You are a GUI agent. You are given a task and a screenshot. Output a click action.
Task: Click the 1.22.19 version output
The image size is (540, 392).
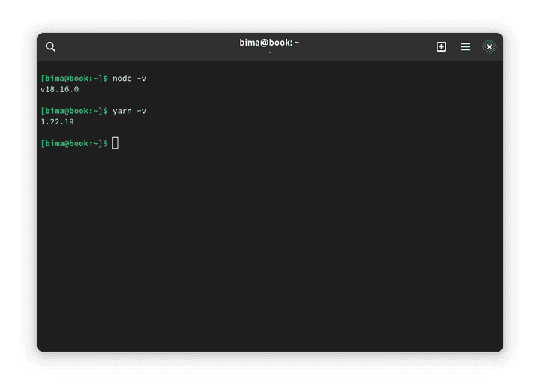click(57, 121)
